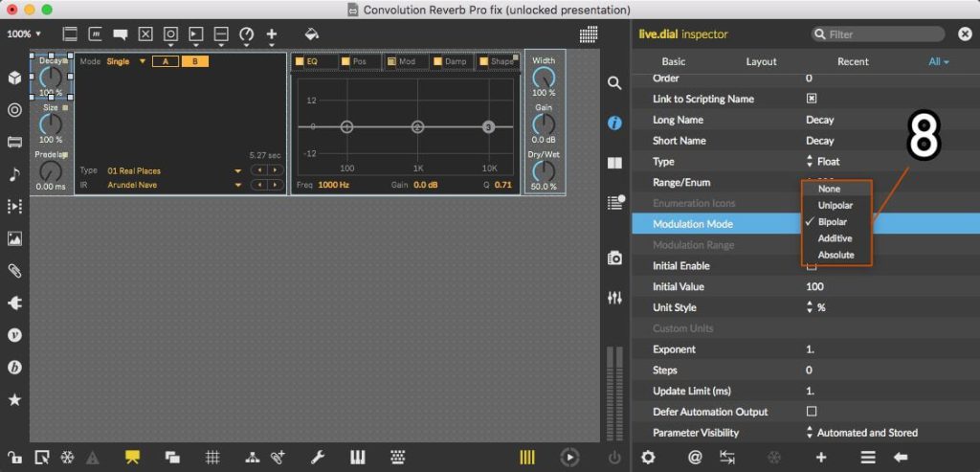Click the B preset button

click(195, 61)
